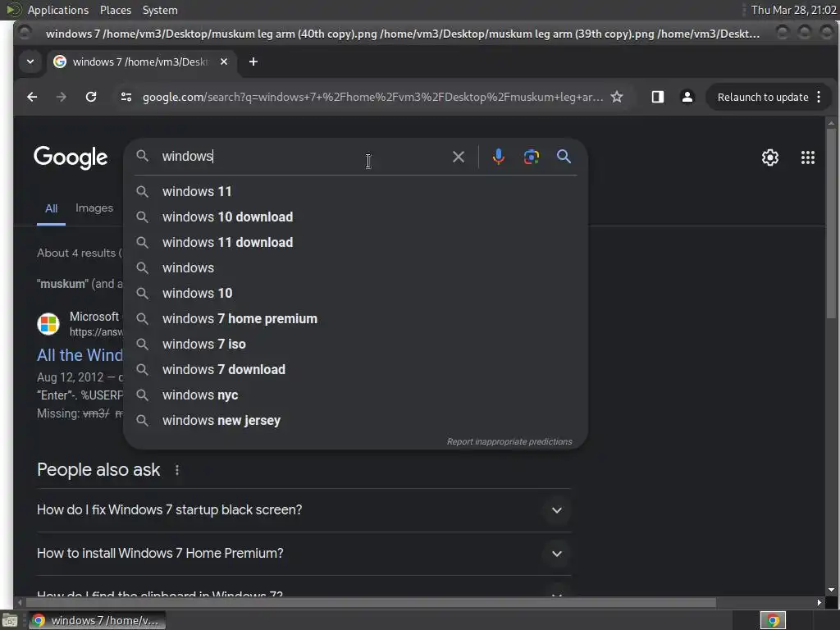Close the 'windows 7 /home/vm3' tab
This screenshot has height=630, width=840.
point(224,62)
